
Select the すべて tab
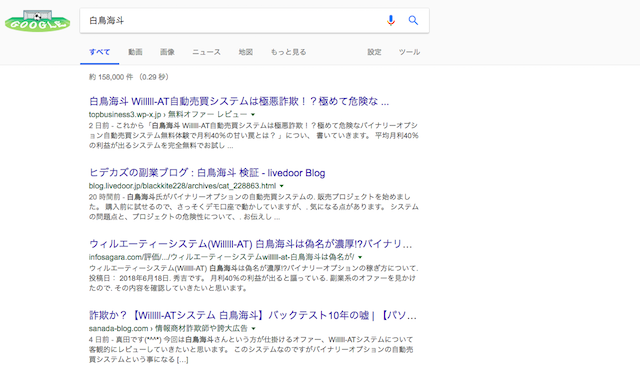(x=100, y=52)
